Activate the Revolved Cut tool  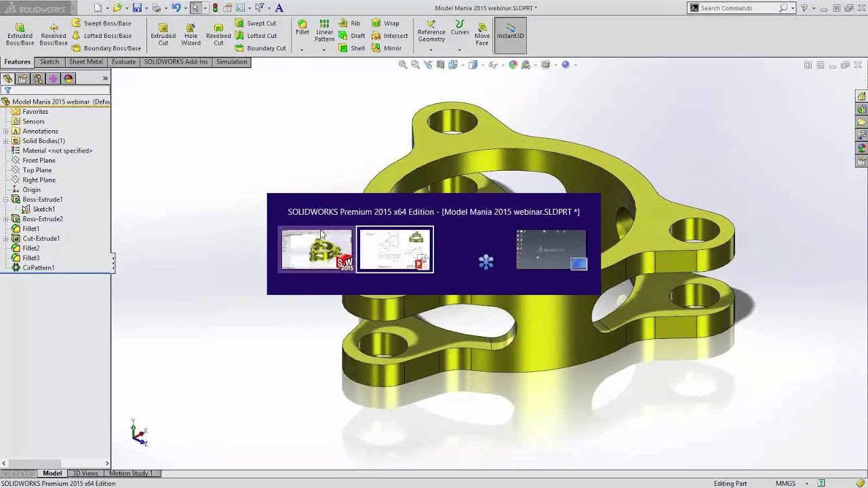218,34
